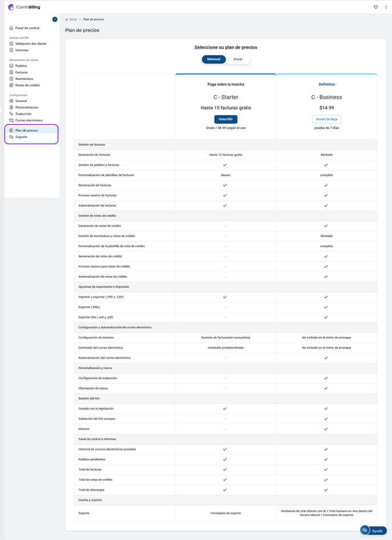Open the three-dot options menu
The image size is (392, 540).
[x=386, y=7]
